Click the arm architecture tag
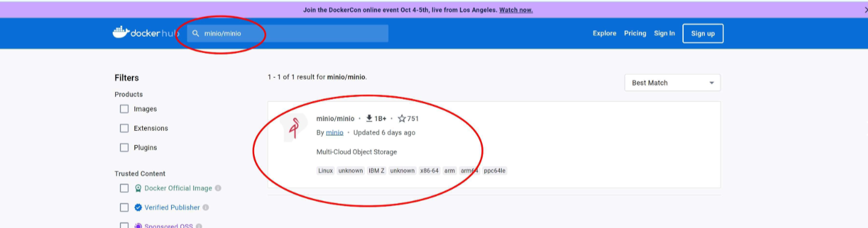 pyautogui.click(x=449, y=171)
